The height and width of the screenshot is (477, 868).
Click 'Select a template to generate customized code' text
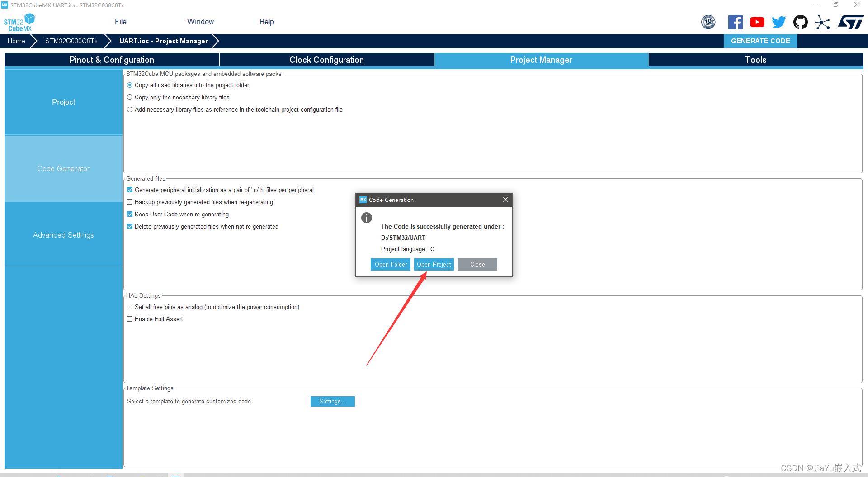pyautogui.click(x=189, y=401)
